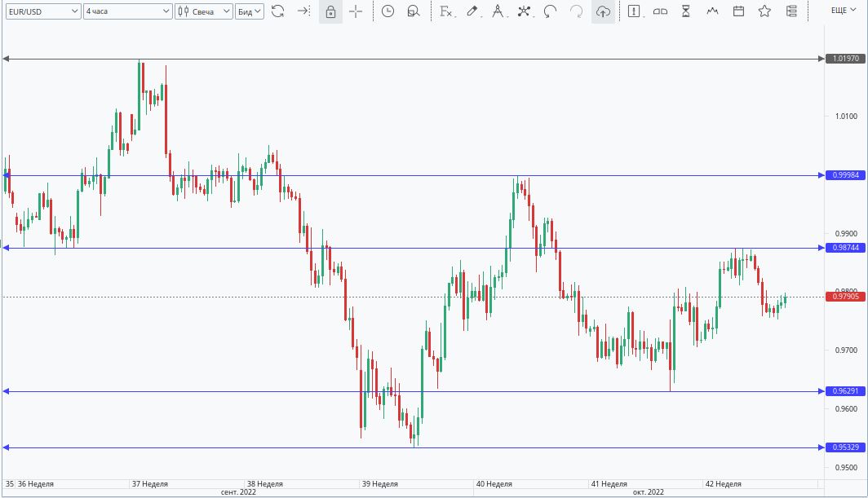This screenshot has height=498, width=868.
Task: Click the 40 Неделя time axis label
Action: click(x=494, y=484)
